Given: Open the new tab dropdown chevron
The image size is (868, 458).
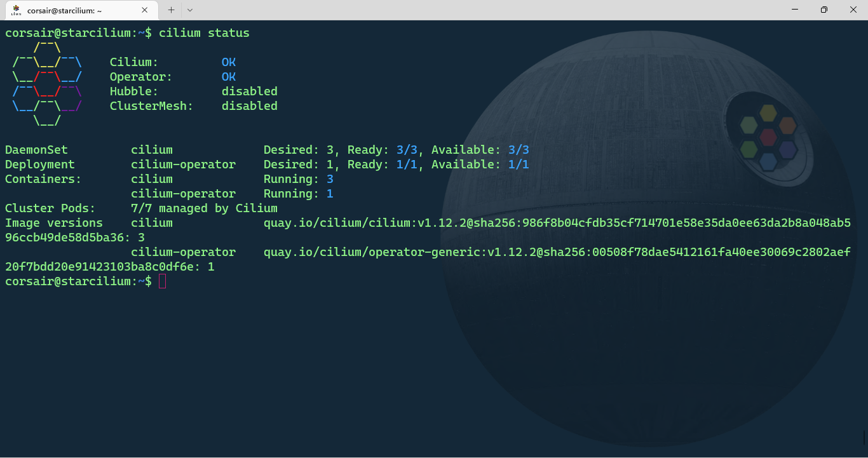Looking at the screenshot, I should [189, 10].
